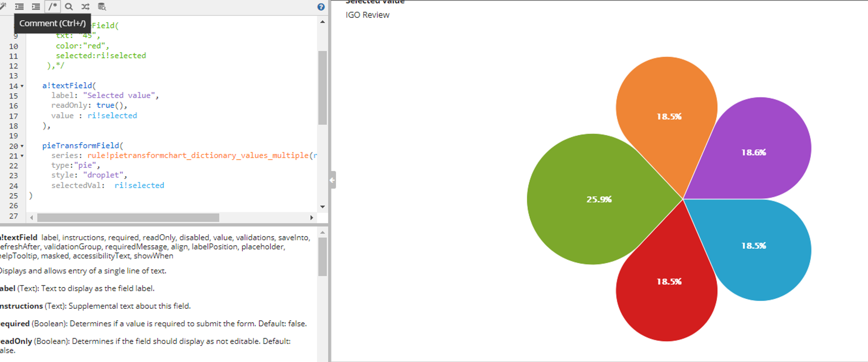Click the required (Boolean) parameter description
Viewport: 868px width, 362px height.
(x=153, y=324)
